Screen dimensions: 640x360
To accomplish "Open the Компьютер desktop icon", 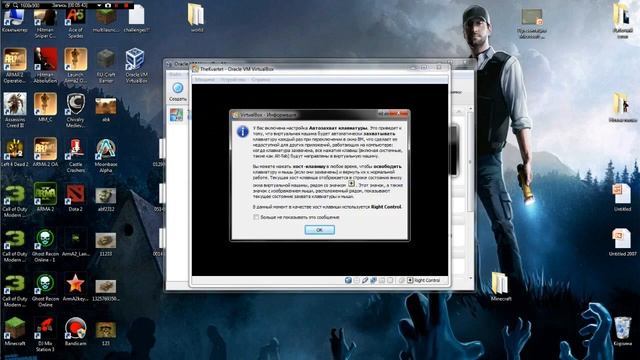I will [x=15, y=20].
